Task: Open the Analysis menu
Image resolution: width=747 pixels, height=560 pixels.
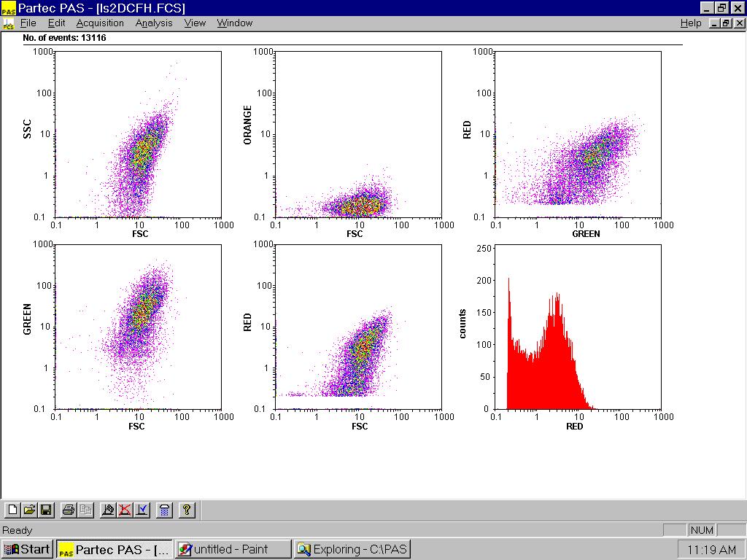Action: (x=154, y=23)
